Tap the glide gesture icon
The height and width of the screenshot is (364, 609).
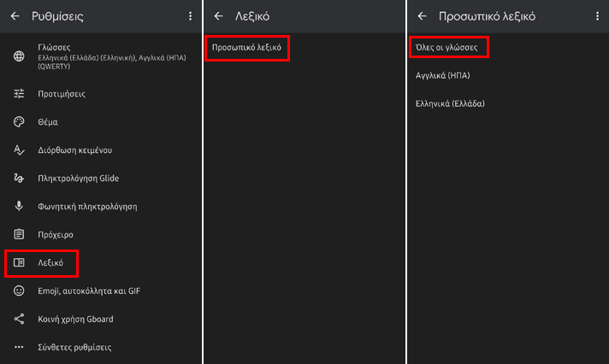click(x=19, y=178)
